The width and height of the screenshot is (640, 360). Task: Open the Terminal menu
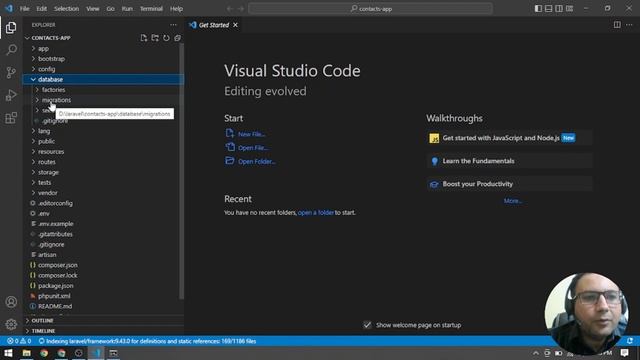(151, 9)
